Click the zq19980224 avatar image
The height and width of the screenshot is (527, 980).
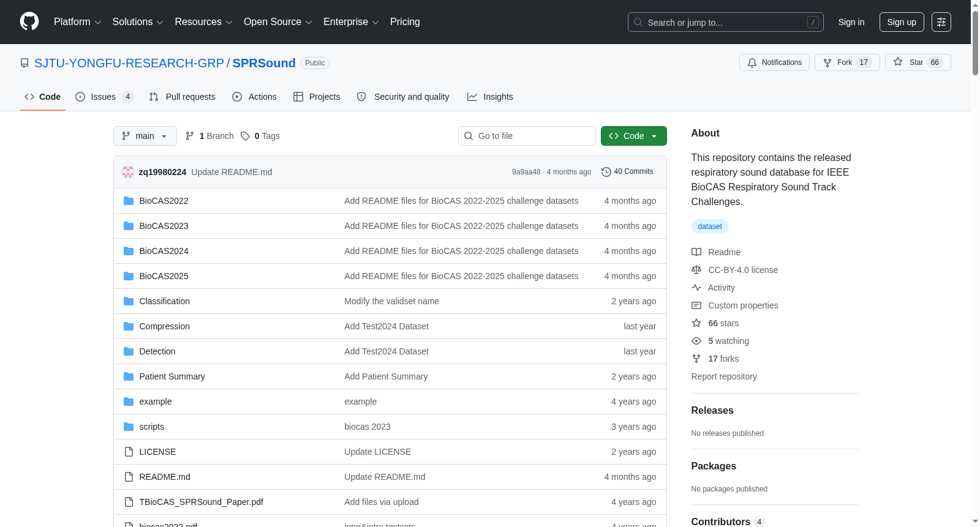128,172
